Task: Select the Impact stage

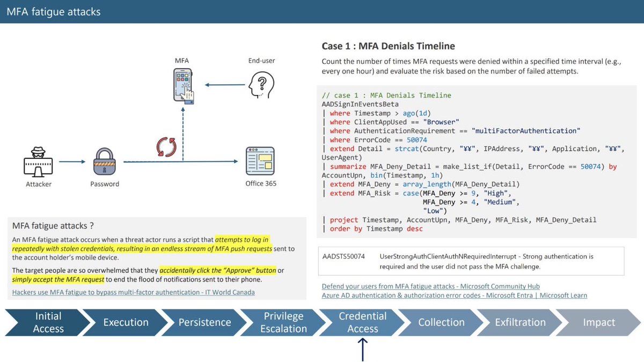Action: (x=599, y=322)
